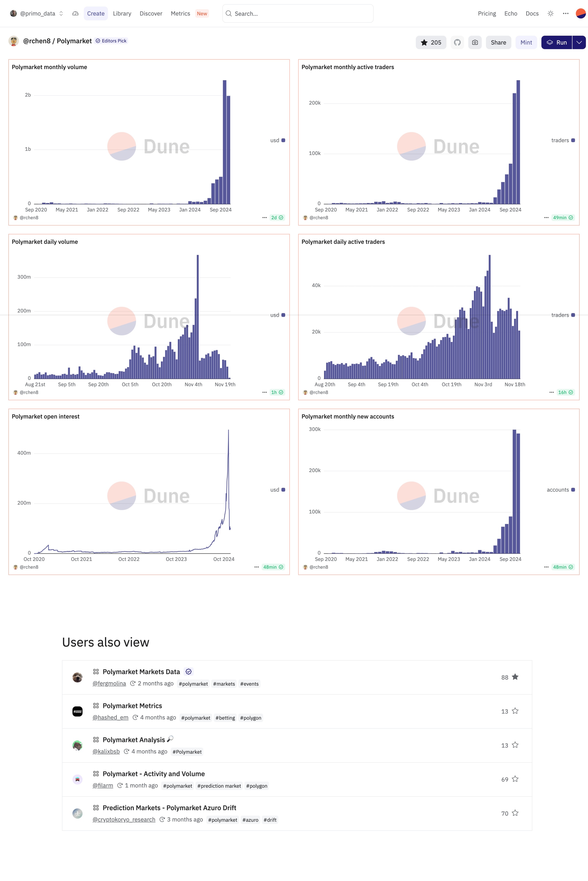Open the @hashed_em profile link
The image size is (588, 881).
(x=110, y=717)
